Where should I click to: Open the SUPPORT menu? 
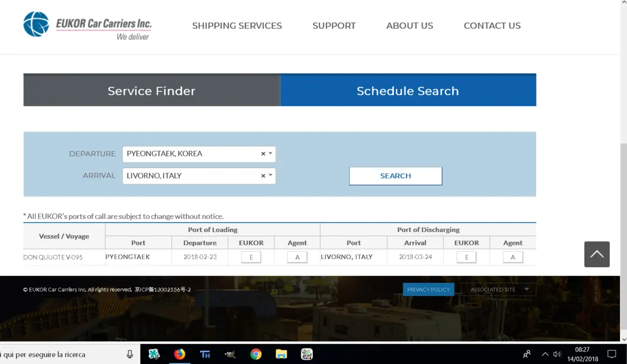click(x=334, y=26)
